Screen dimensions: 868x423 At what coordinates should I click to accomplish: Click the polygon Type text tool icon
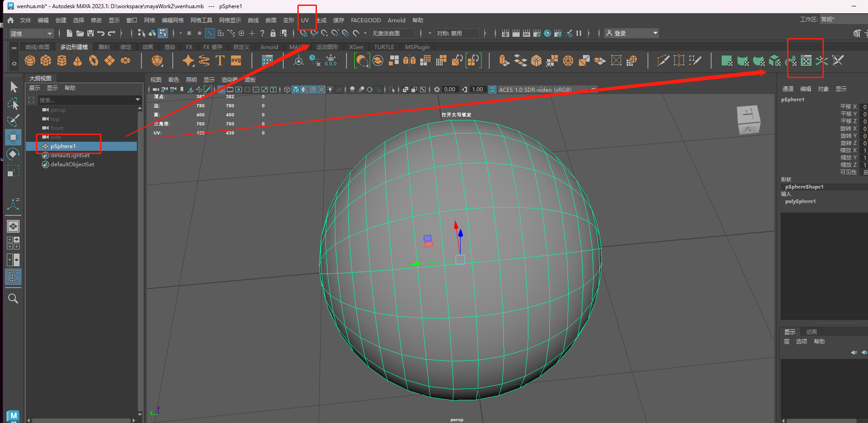pos(220,60)
